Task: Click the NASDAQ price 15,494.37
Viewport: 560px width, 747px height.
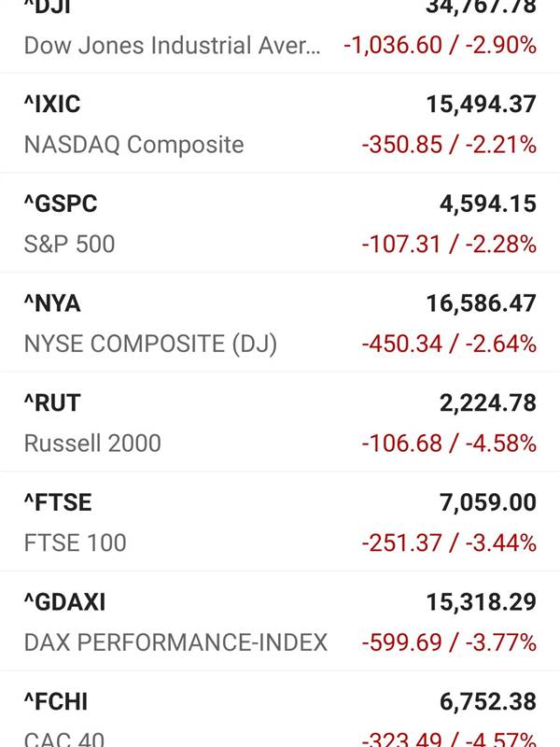Action: [482, 105]
